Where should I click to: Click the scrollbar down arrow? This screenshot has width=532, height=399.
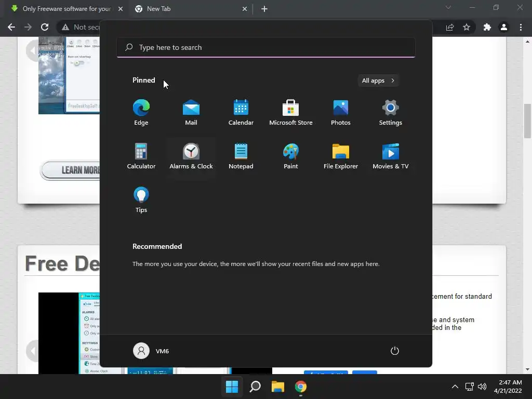[x=527, y=369]
